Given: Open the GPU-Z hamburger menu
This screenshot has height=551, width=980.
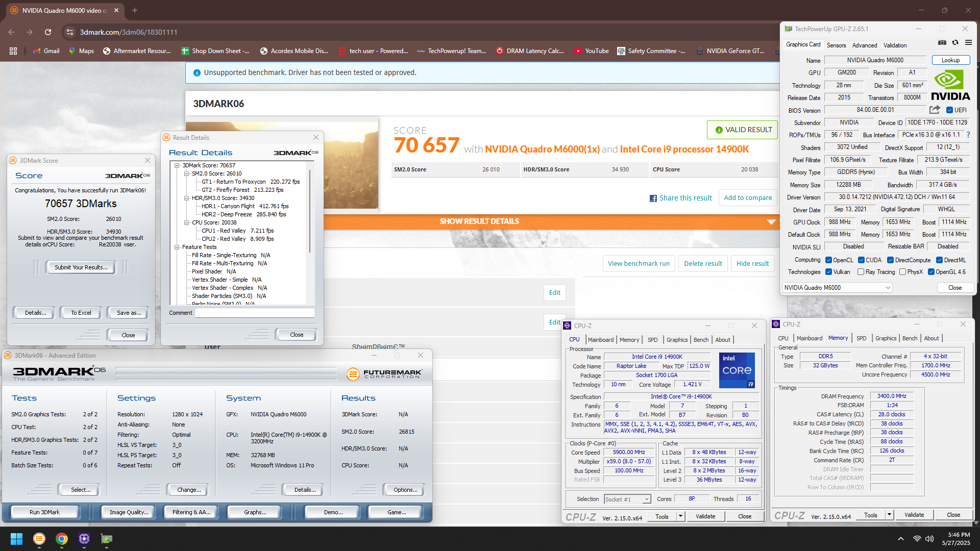Looking at the screenshot, I should click(968, 43).
